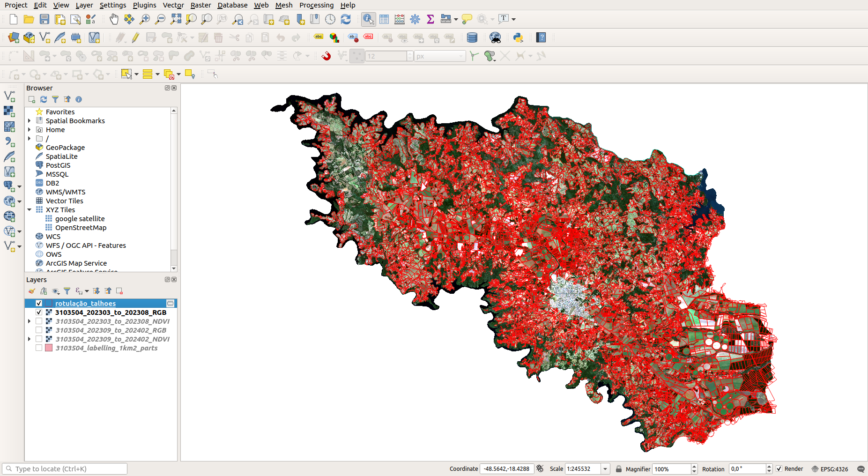Open the Python Console

pyautogui.click(x=518, y=37)
